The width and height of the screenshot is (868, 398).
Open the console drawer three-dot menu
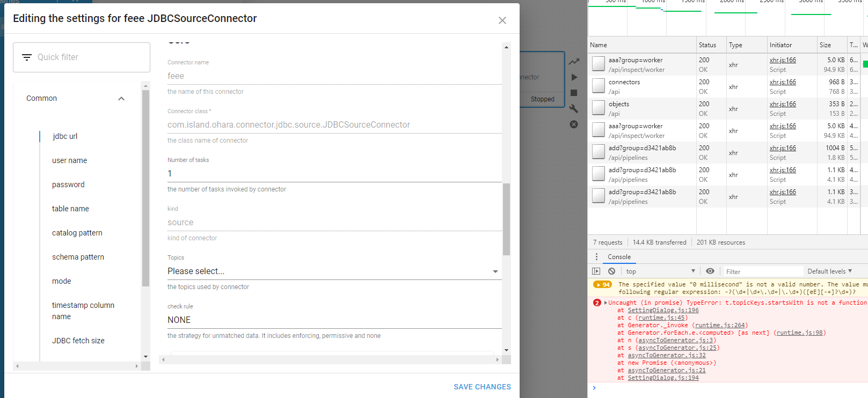tap(596, 257)
